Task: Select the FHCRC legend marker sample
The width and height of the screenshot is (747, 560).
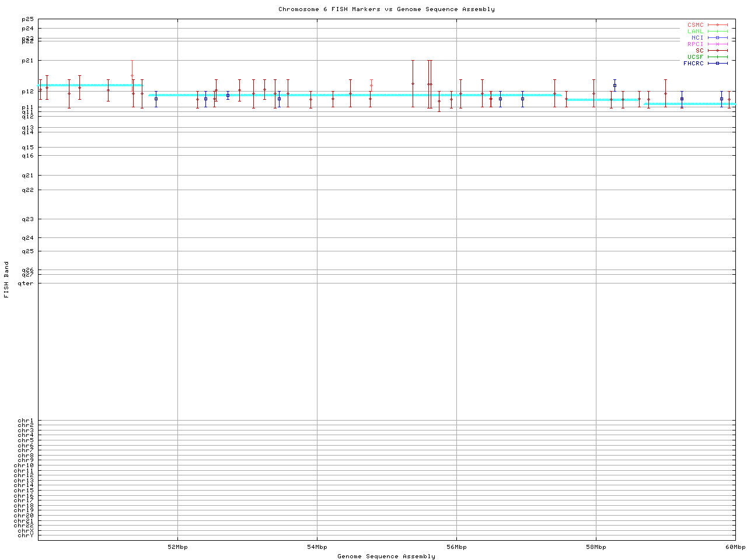Action: pos(717,64)
